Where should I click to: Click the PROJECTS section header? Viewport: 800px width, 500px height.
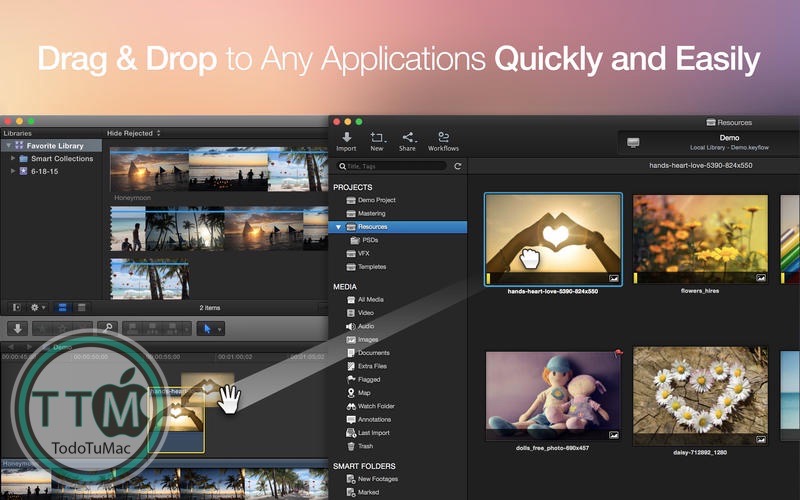[x=353, y=187]
